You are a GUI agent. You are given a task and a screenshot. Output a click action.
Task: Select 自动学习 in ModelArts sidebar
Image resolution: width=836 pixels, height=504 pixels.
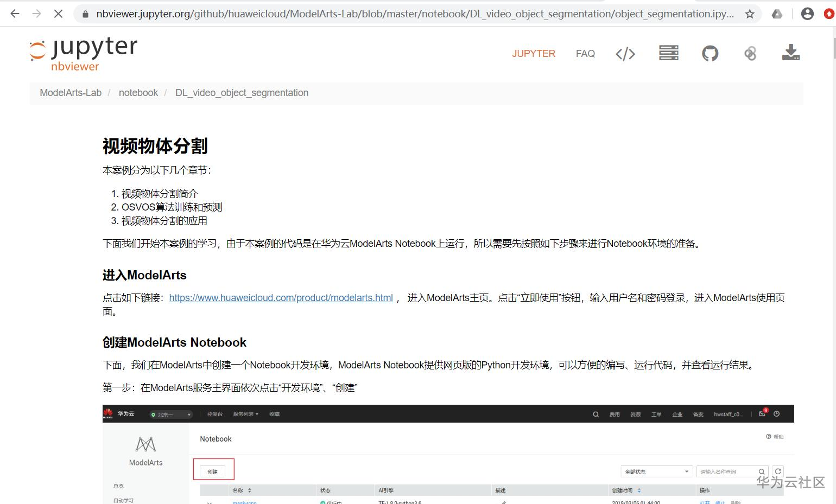[x=123, y=500]
